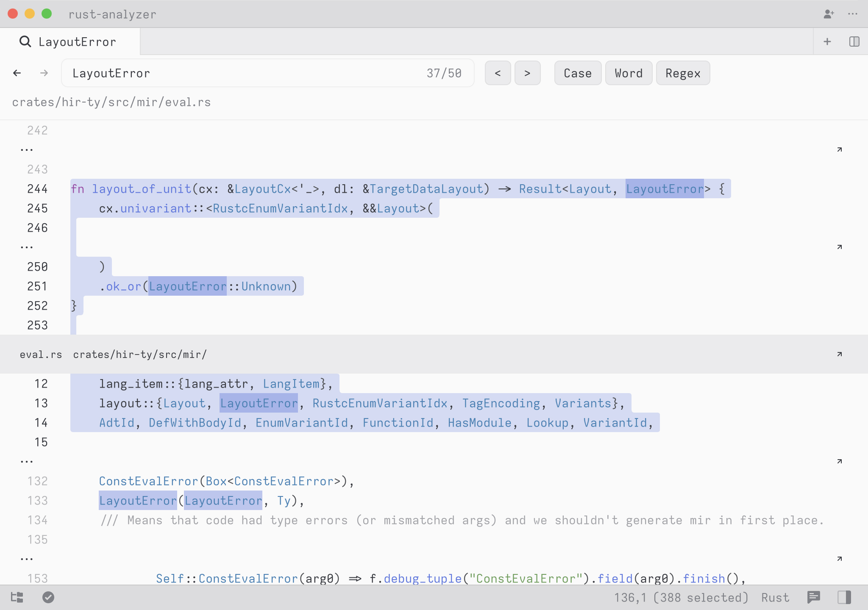Enable regex search mode

682,73
